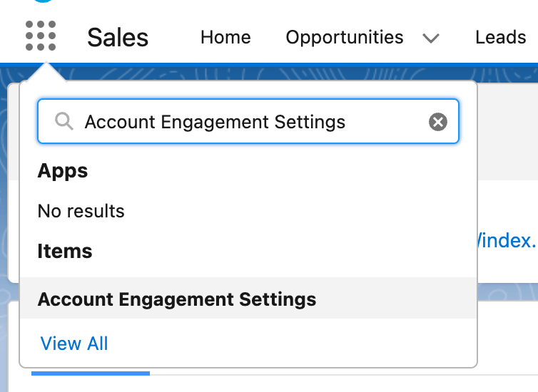Click the Sales app name label
The width and height of the screenshot is (538, 392).
[118, 37]
